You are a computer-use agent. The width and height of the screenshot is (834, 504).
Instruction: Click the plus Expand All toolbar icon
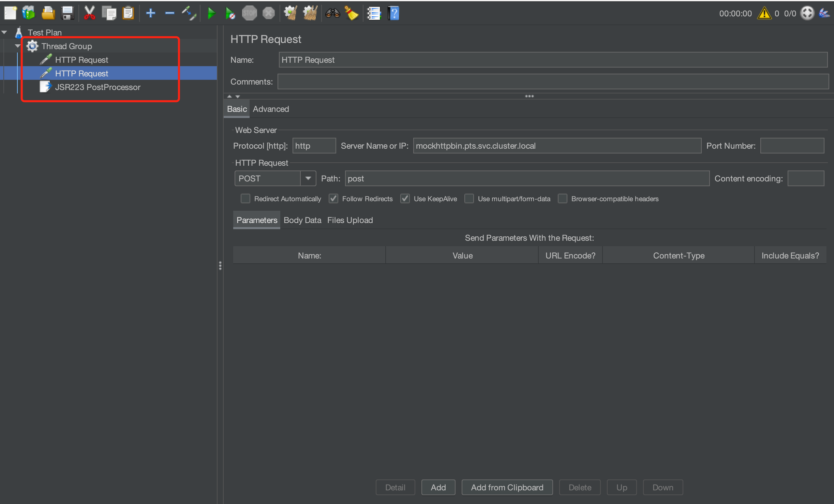(150, 14)
